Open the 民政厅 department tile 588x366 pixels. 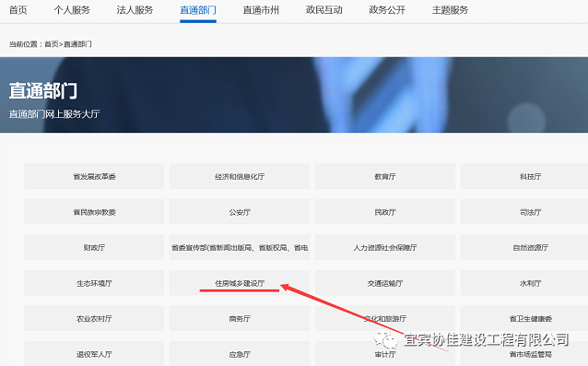[385, 212]
